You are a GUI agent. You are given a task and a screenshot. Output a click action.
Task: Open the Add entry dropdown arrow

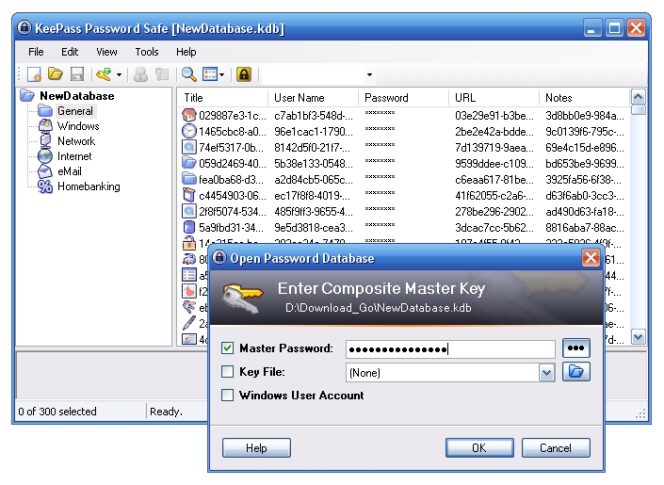[x=119, y=75]
